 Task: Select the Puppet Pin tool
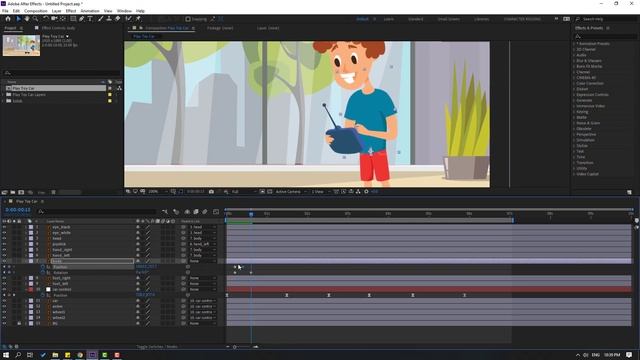coord(138,19)
